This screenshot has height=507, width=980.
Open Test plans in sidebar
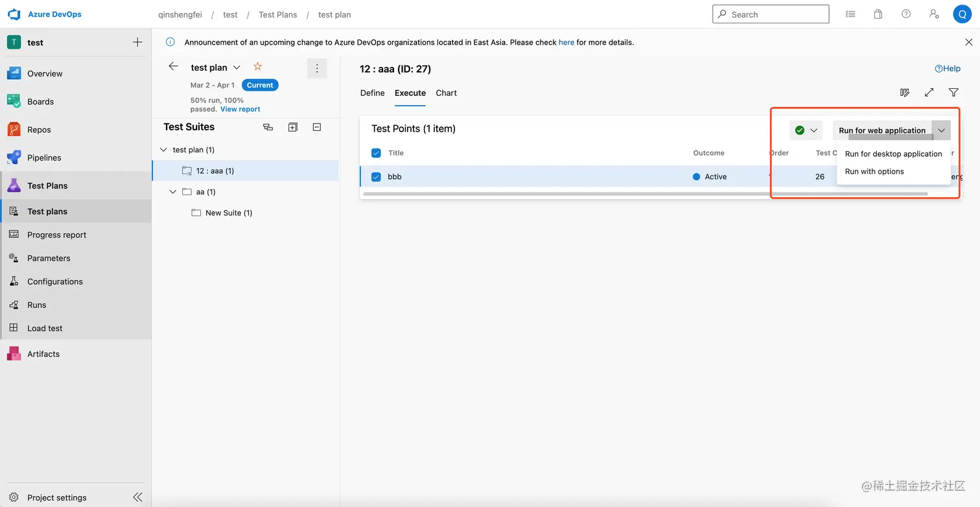76,211
